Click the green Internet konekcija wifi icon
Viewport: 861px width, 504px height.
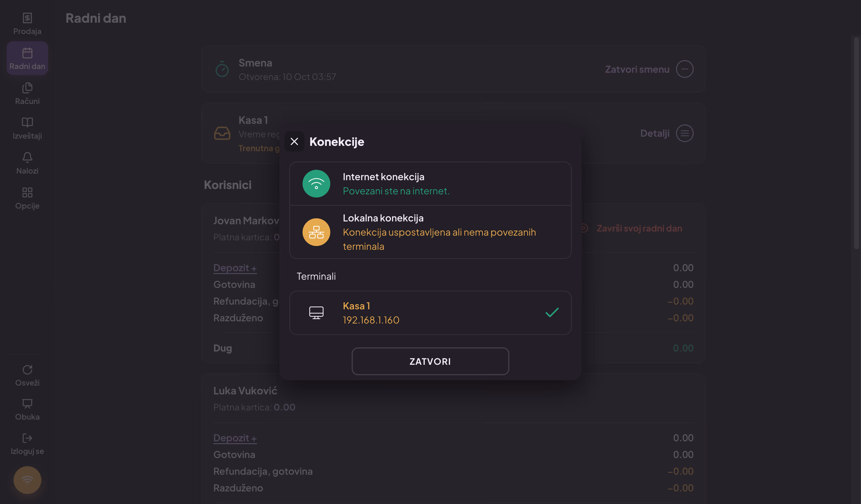point(316,184)
